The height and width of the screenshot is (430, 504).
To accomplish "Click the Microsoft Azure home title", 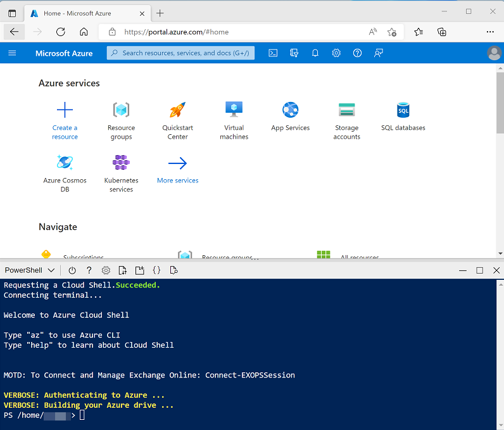I will pos(64,53).
